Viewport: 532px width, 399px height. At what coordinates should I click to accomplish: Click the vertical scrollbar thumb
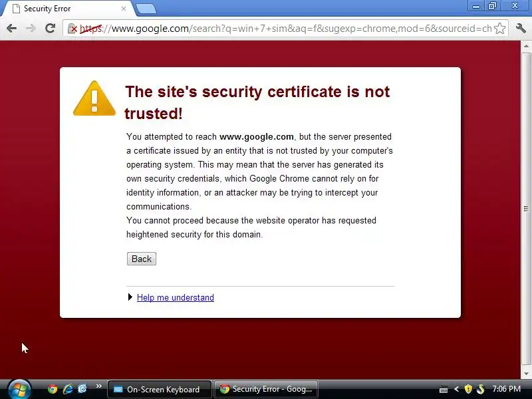[x=526, y=209]
